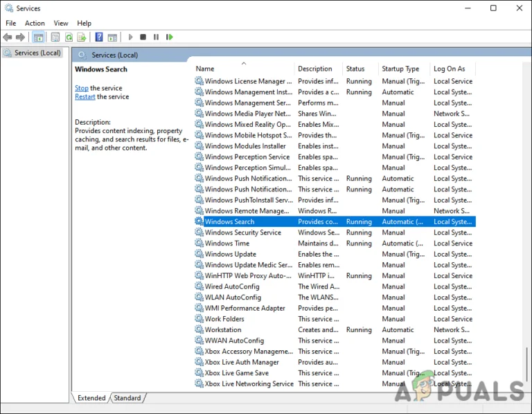Click gear icon beside Workstation

[199, 329]
